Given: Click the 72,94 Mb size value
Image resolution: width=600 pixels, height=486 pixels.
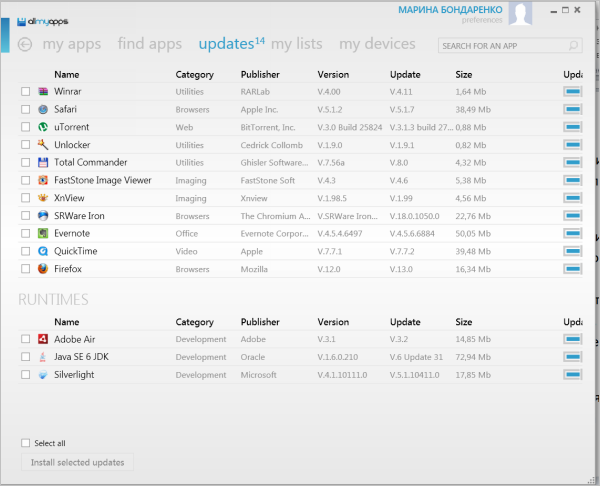Looking at the screenshot, I should [x=473, y=357].
